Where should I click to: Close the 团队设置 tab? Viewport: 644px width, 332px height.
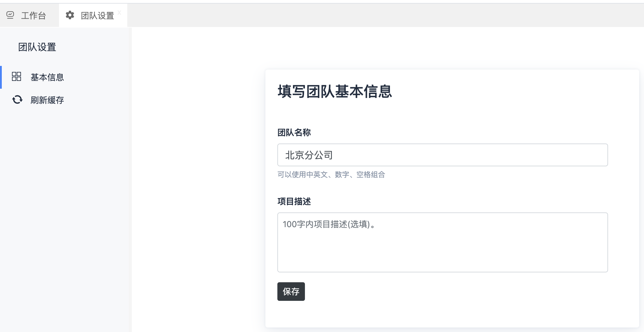(x=119, y=12)
